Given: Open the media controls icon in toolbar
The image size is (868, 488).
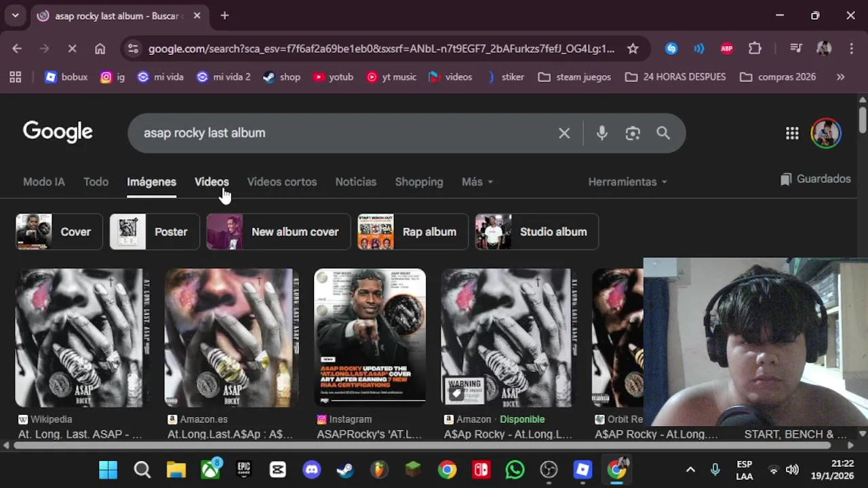Looking at the screenshot, I should [x=796, y=49].
